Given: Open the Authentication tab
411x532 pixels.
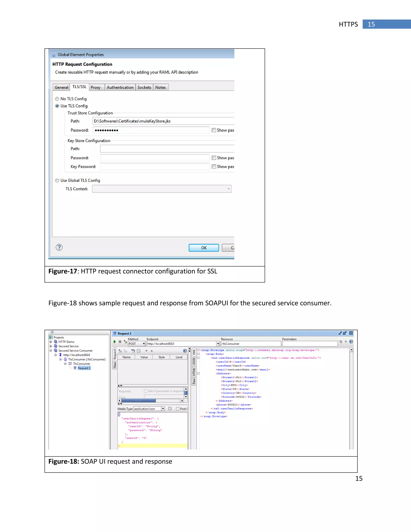Looking at the screenshot, I should 120,87.
